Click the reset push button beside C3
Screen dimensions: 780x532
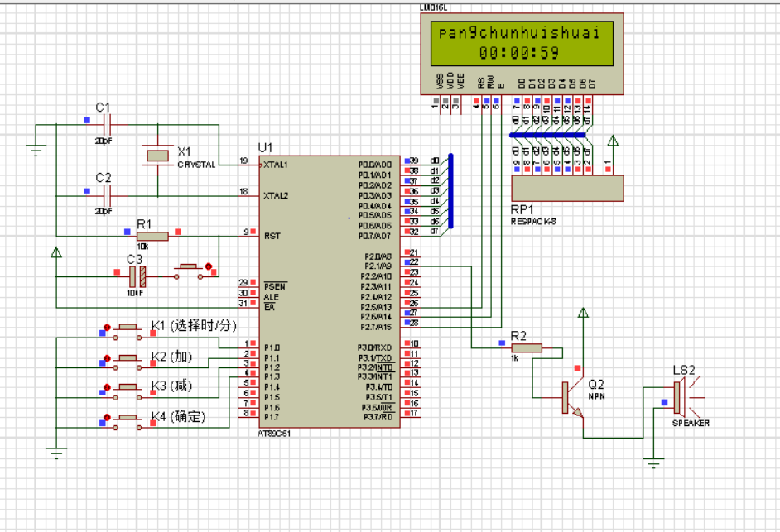pyautogui.click(x=188, y=271)
